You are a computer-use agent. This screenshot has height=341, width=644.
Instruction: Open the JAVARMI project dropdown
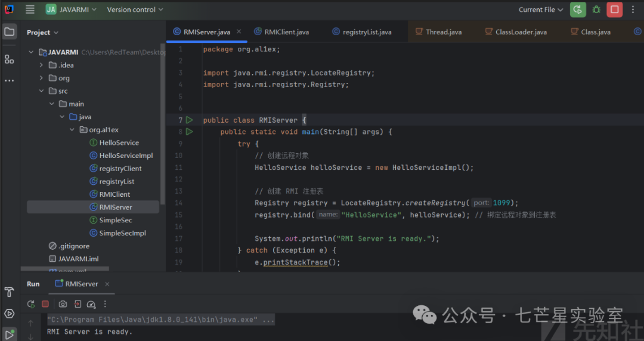[71, 10]
